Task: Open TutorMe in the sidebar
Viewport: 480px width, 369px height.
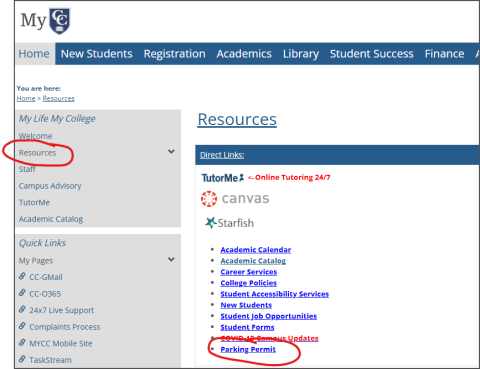Action: pyautogui.click(x=34, y=202)
